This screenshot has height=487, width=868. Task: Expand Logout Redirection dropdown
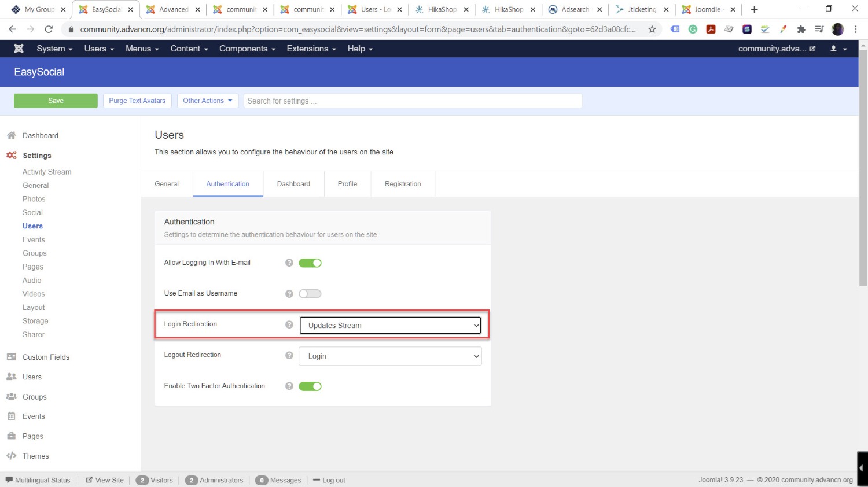pyautogui.click(x=390, y=356)
